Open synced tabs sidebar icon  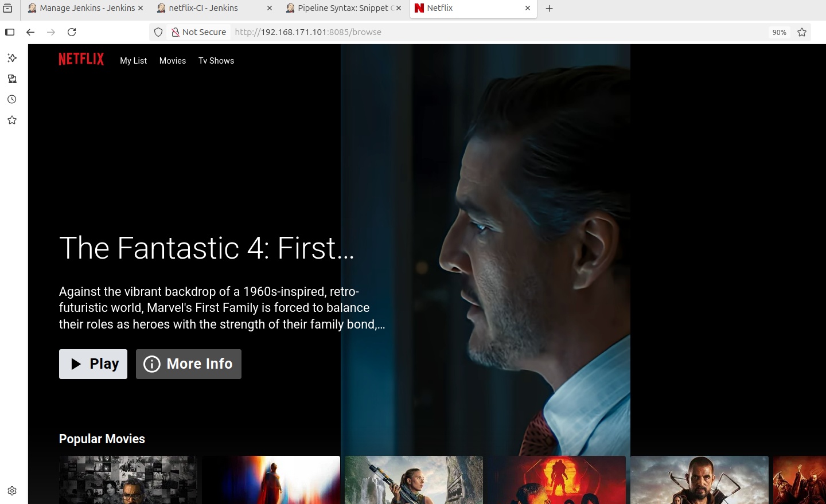pyautogui.click(x=12, y=79)
